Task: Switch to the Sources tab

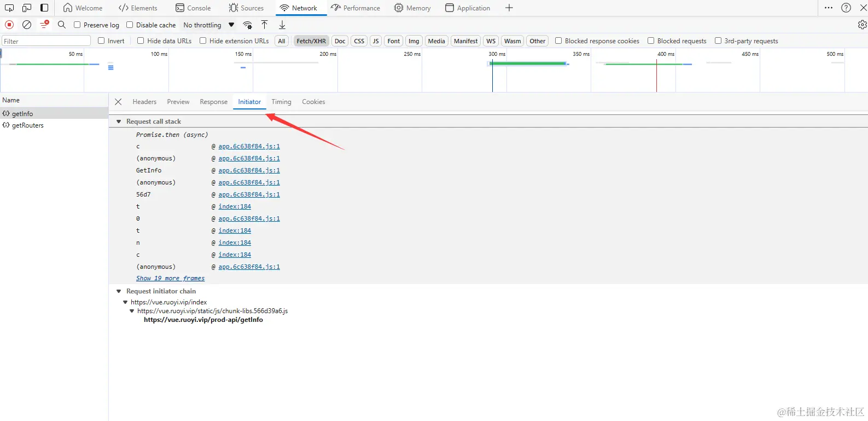Action: tap(246, 8)
